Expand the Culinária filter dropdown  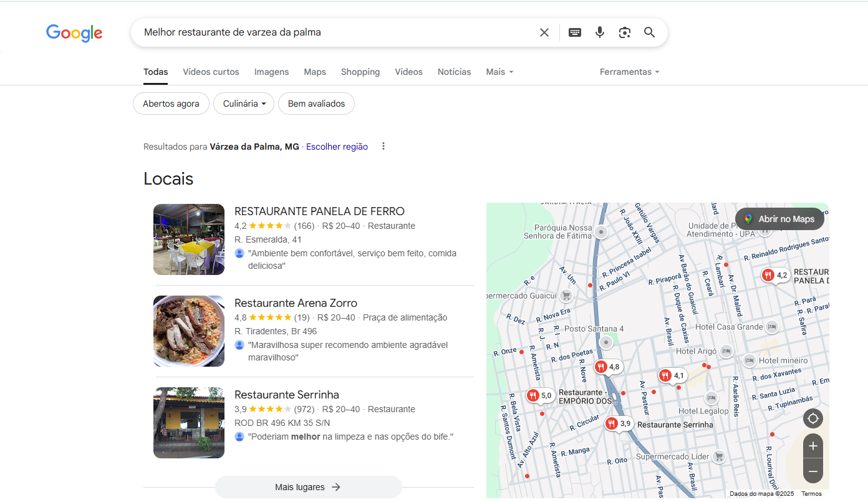click(244, 104)
